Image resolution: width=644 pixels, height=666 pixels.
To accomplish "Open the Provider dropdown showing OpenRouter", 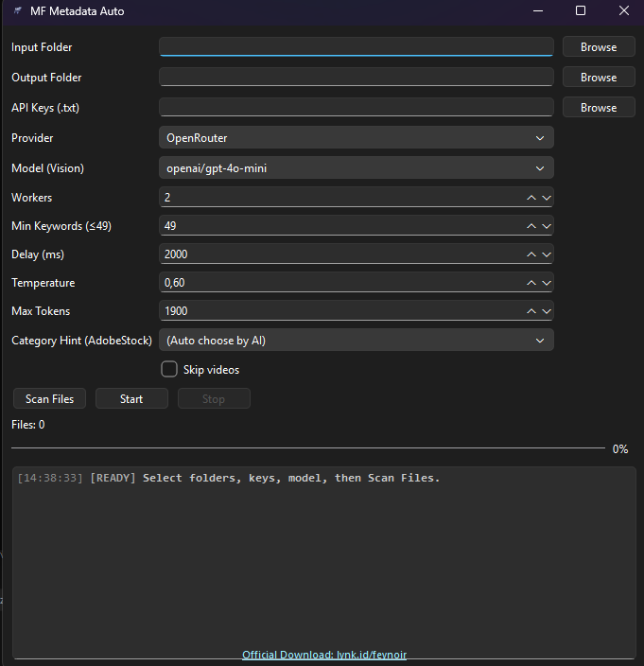I will click(357, 137).
